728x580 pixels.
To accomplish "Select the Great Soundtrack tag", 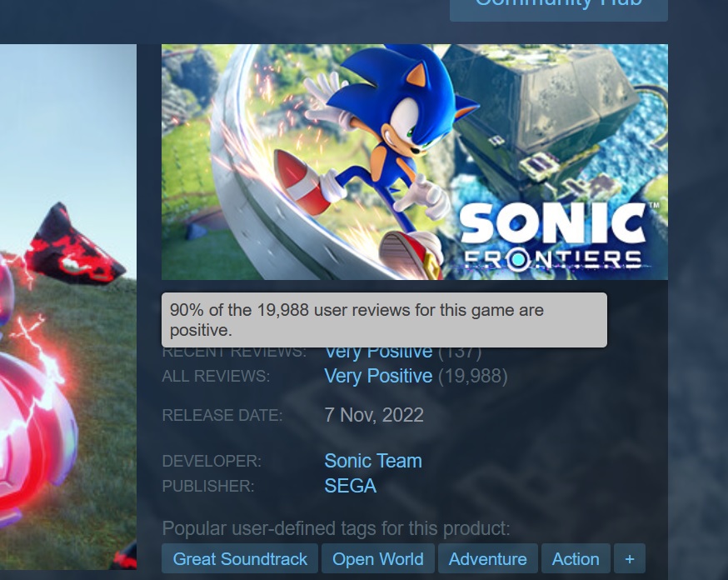I will pos(240,558).
